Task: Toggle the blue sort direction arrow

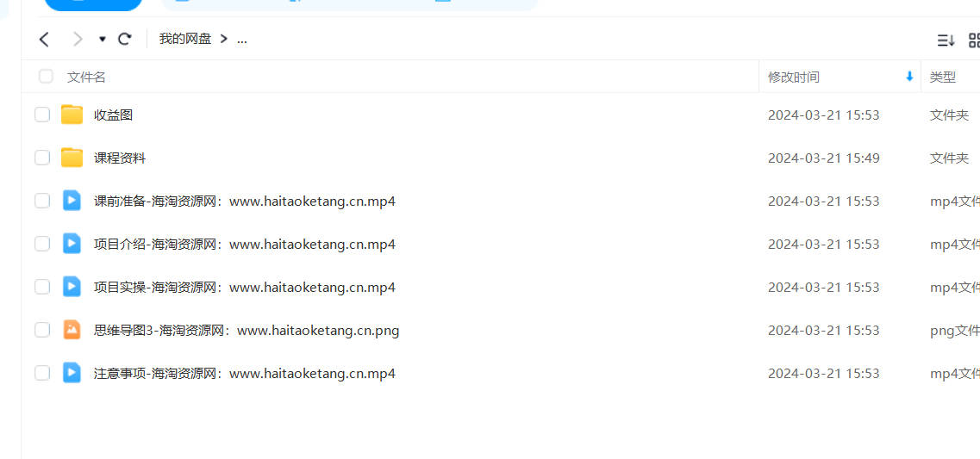Action: pos(909,77)
